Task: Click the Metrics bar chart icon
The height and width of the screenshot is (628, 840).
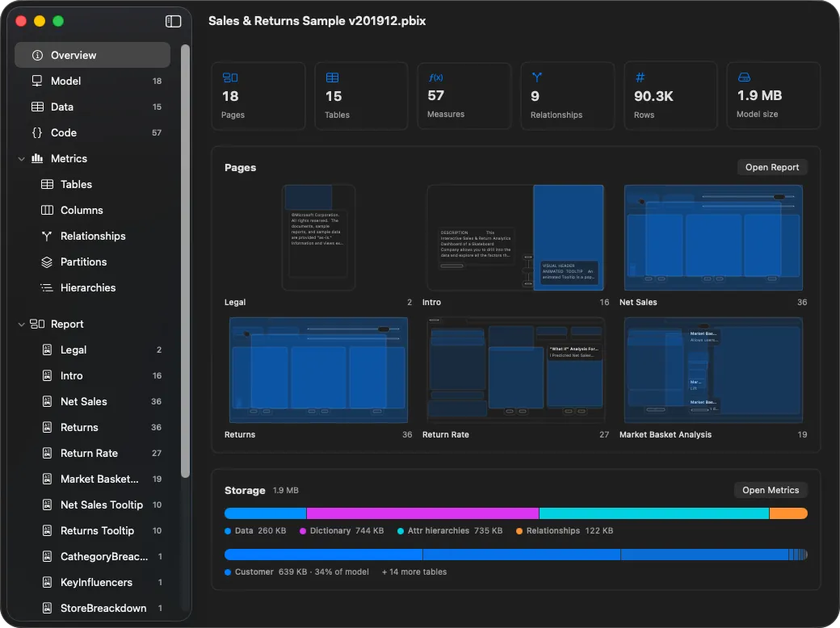Action: click(37, 158)
